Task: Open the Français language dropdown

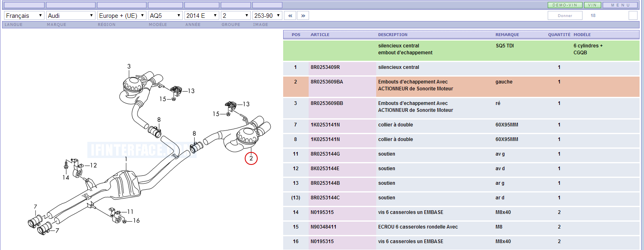Action: [24, 15]
